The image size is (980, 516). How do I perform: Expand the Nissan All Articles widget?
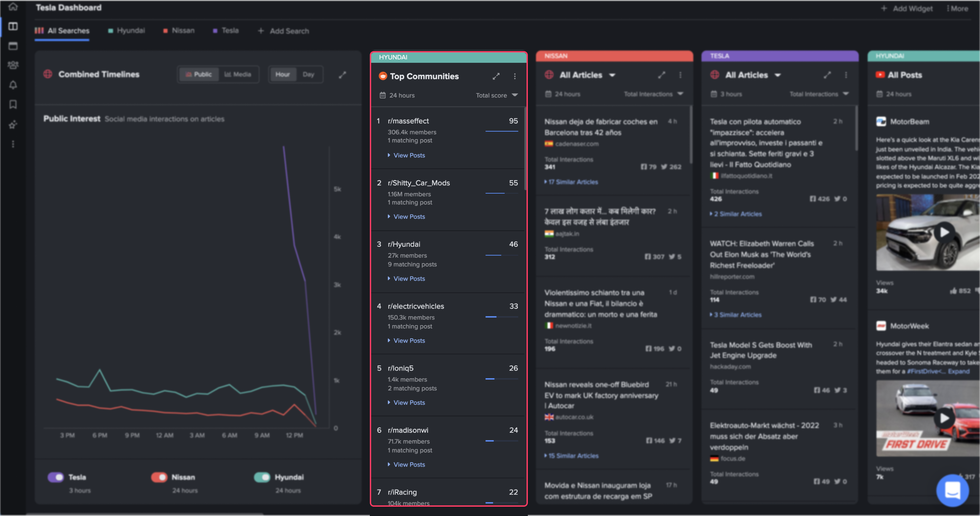coord(662,75)
